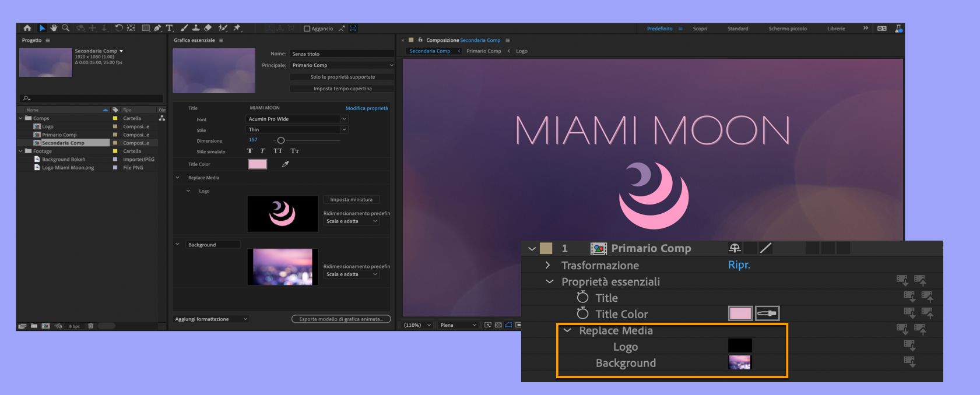Toggle Faux Italic style button
This screenshot has width=980, height=395.
pyautogui.click(x=262, y=151)
